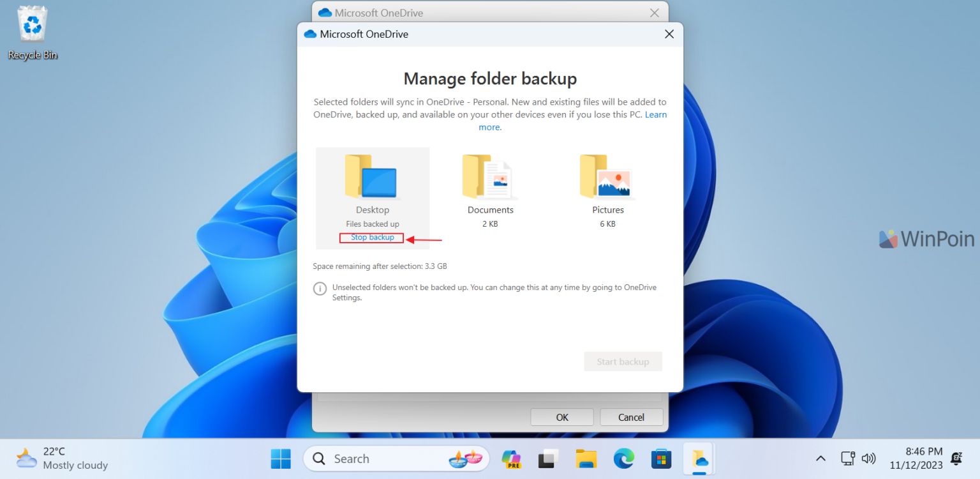The height and width of the screenshot is (479, 980).
Task: Click the OneDrive app icon in the taskbar
Action: tap(699, 459)
